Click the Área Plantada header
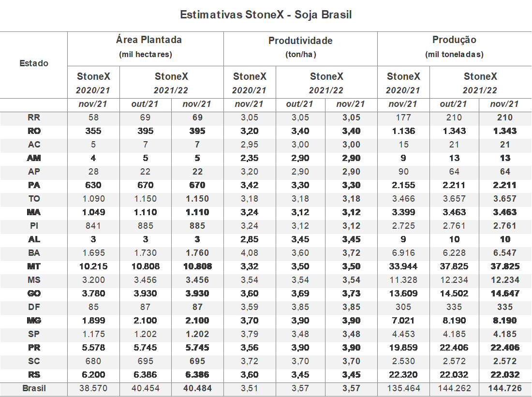Screen dimensions: 532x397 149,40
